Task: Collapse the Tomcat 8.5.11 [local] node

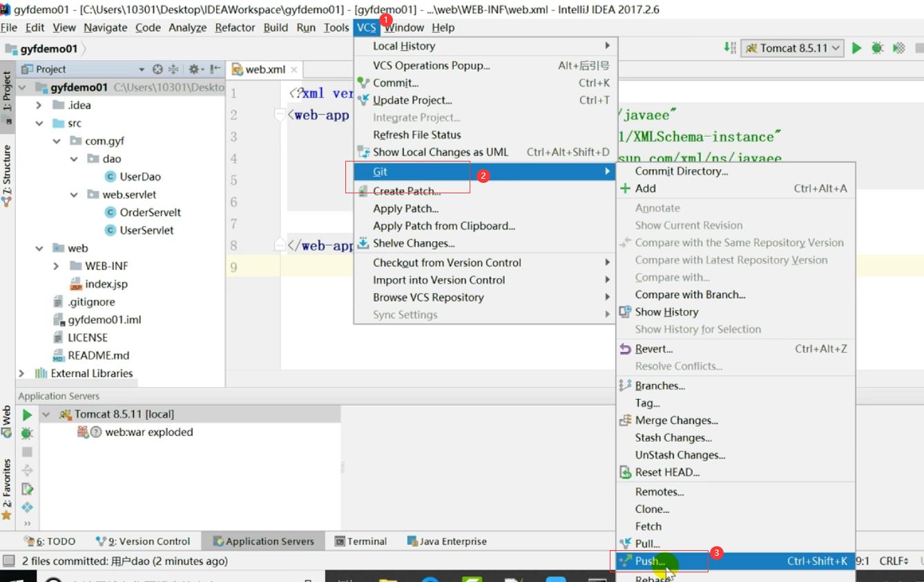Action: coord(46,414)
